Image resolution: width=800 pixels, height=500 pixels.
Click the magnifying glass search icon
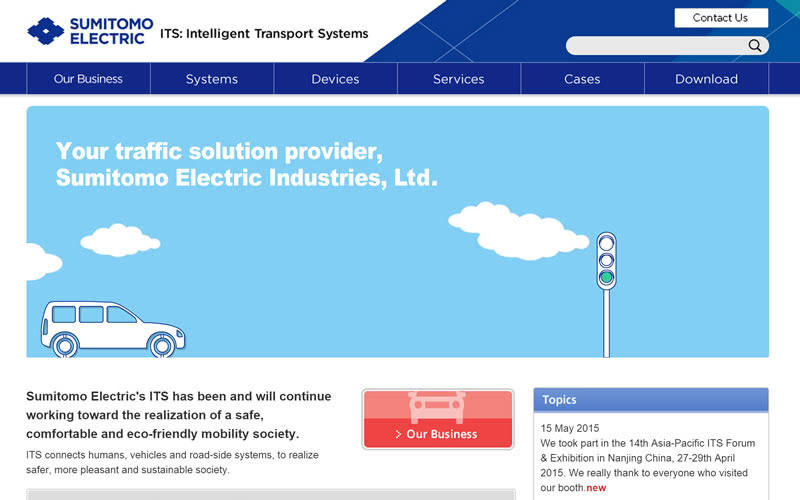(x=755, y=45)
